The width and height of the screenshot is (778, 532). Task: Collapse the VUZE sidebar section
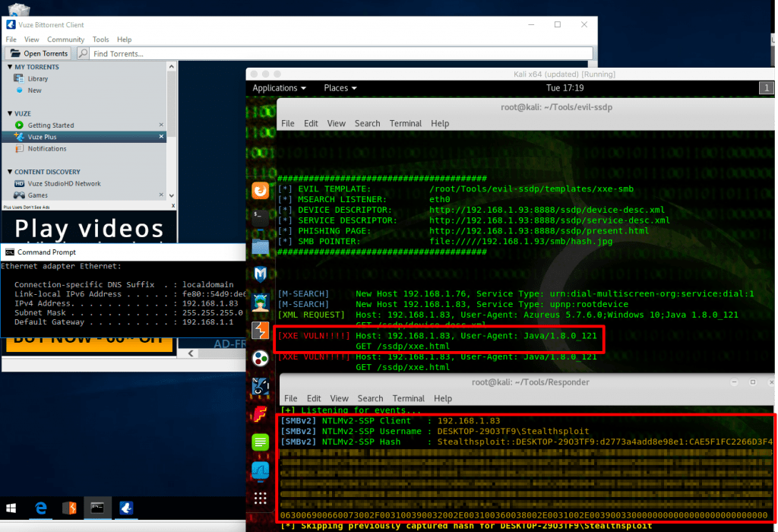[10, 113]
